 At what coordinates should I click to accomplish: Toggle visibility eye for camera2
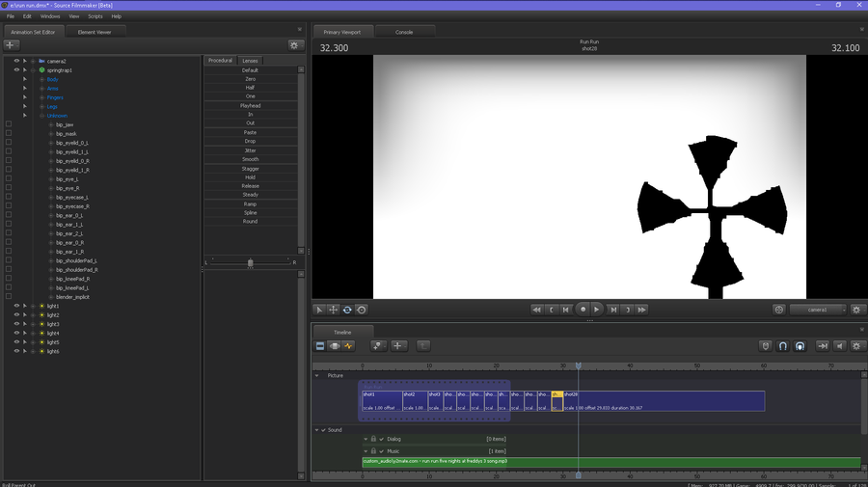pos(16,61)
